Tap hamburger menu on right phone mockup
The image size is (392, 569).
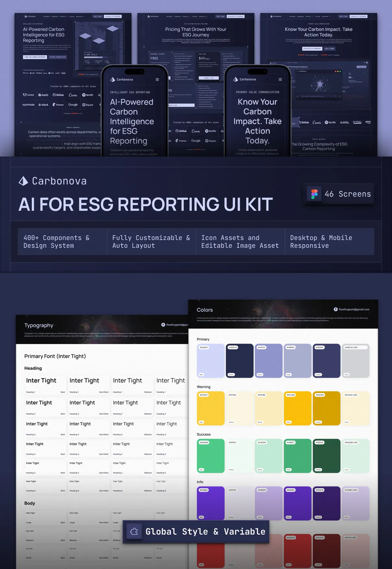280,80
